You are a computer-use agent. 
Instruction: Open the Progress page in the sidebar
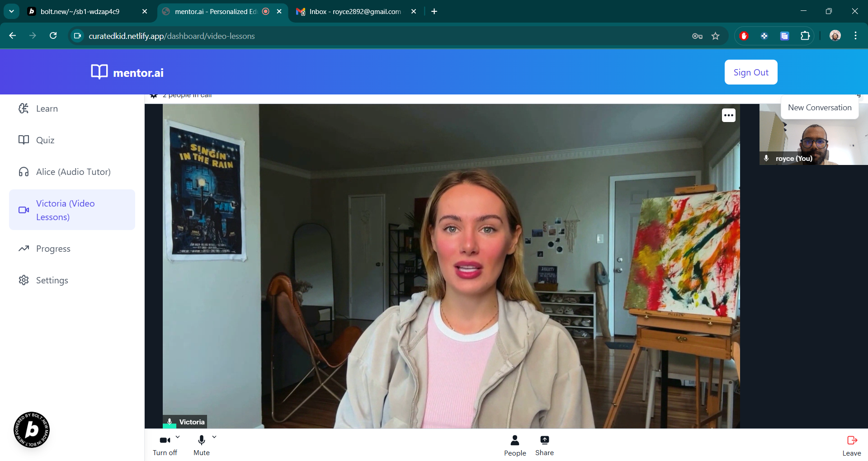tap(72, 249)
